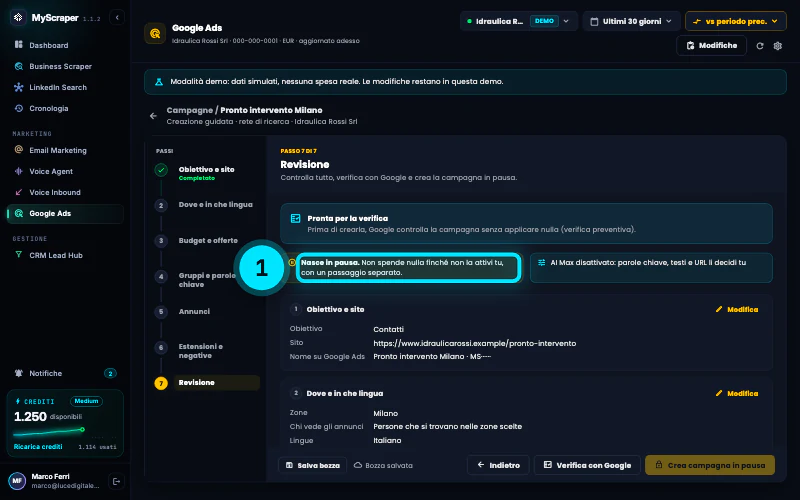Click the MyScraper logo icon

point(18,17)
